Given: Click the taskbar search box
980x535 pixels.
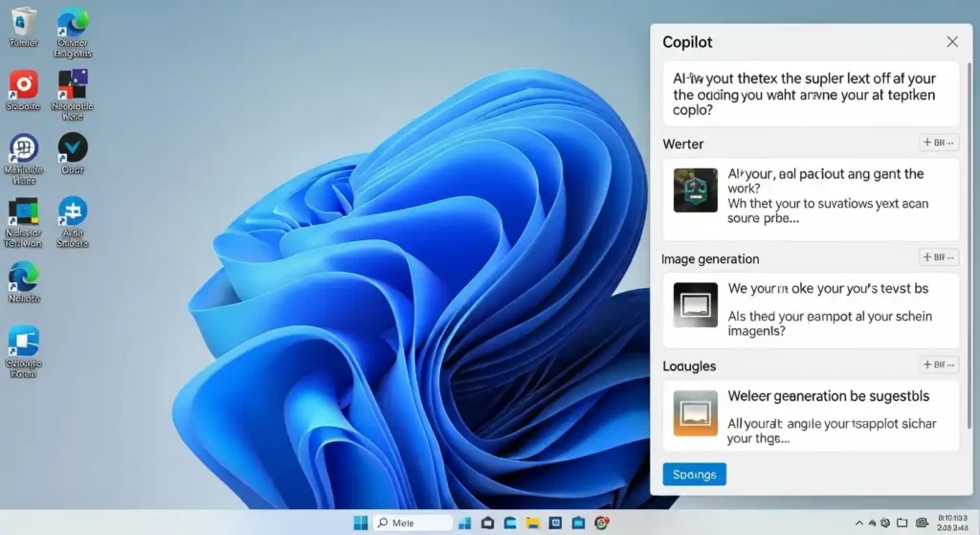Looking at the screenshot, I should (x=412, y=523).
